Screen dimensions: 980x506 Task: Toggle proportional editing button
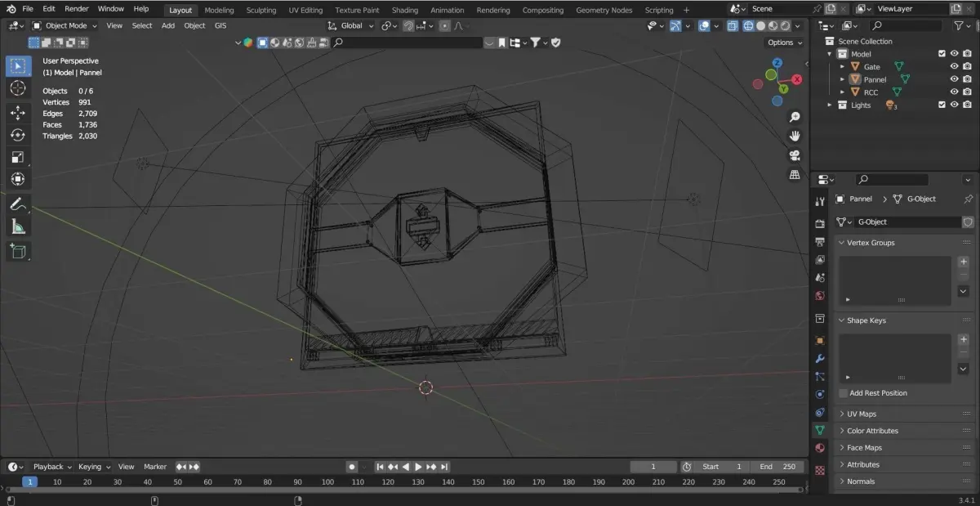(x=444, y=25)
